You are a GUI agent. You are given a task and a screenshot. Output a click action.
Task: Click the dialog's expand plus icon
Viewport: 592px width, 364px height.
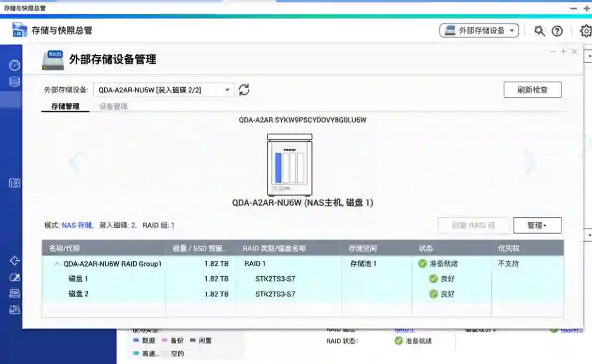[563, 52]
